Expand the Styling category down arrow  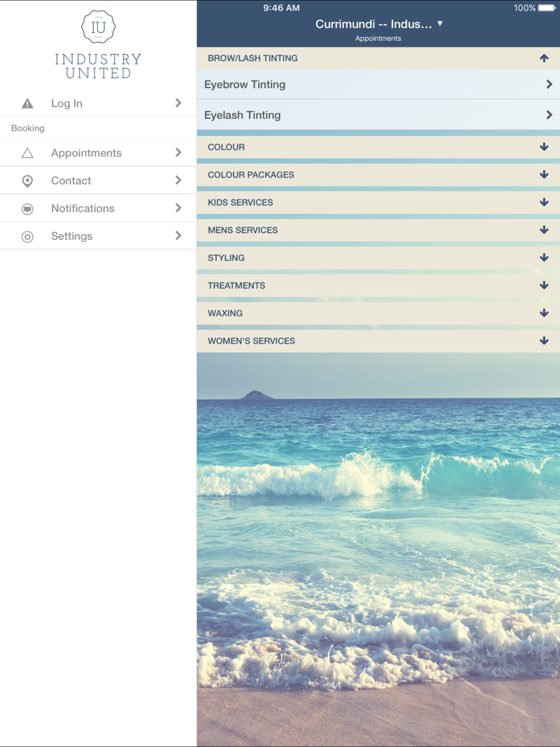tap(544, 258)
